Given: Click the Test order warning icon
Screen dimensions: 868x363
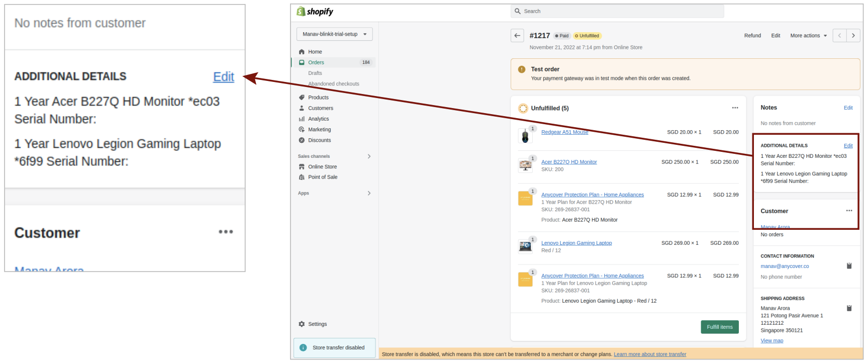Looking at the screenshot, I should click(522, 70).
